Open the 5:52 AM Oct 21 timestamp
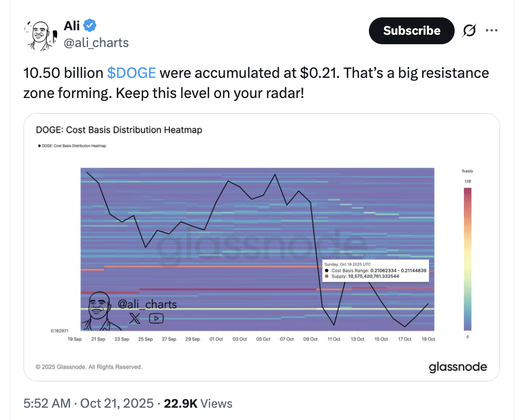 pyautogui.click(x=89, y=403)
